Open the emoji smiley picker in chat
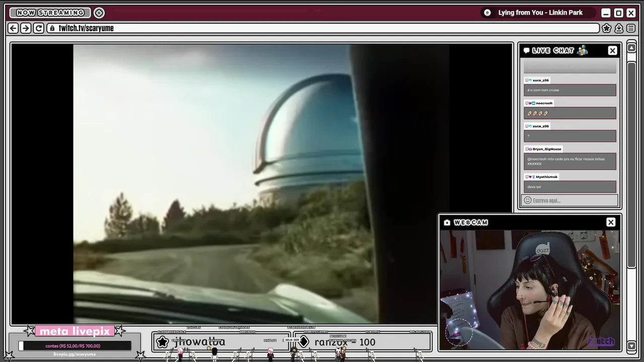The width and height of the screenshot is (644, 362). click(x=528, y=200)
